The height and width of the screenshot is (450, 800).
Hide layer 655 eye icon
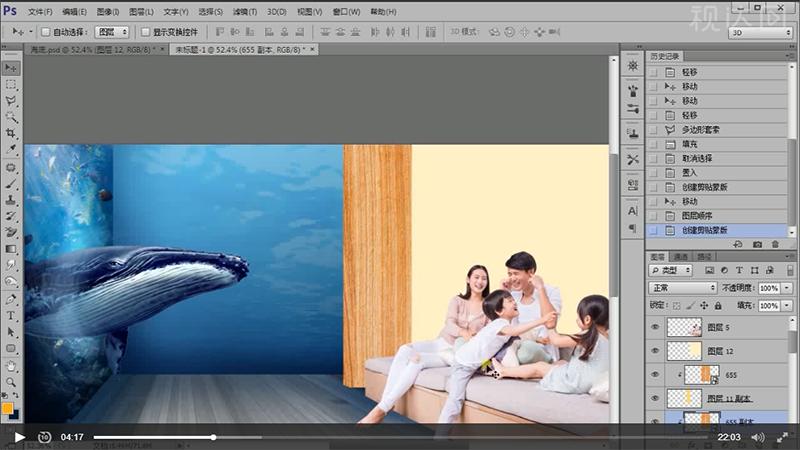click(655, 375)
